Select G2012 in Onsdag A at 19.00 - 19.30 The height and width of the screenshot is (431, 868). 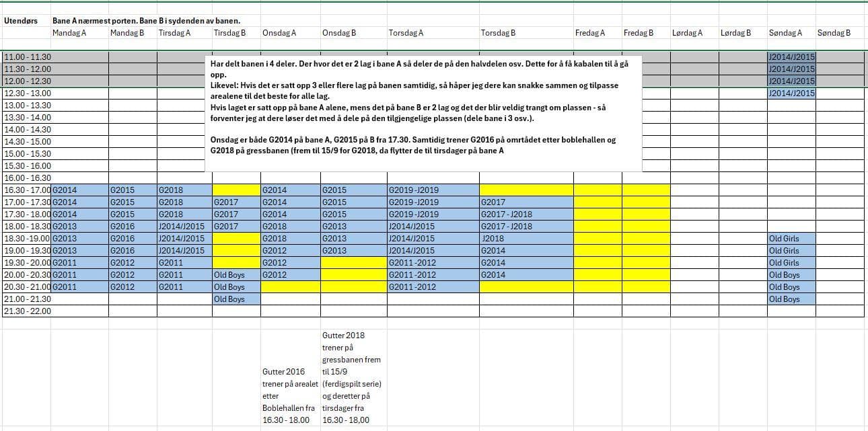291,251
